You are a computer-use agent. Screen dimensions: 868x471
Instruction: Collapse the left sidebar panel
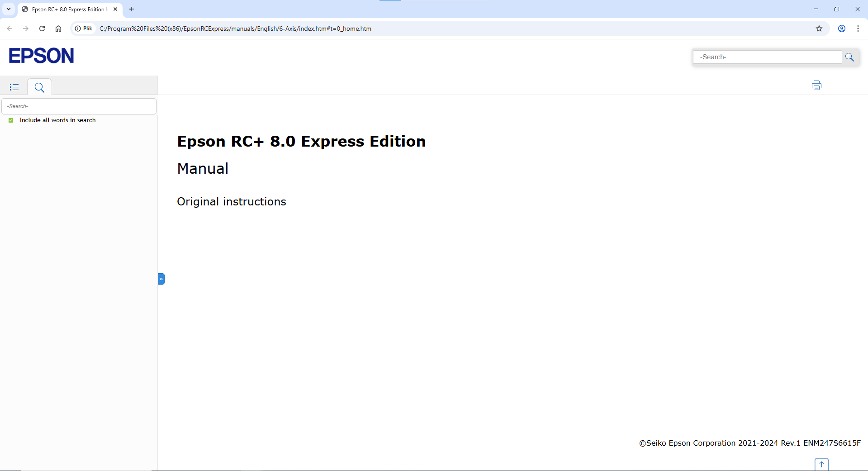pyautogui.click(x=161, y=279)
